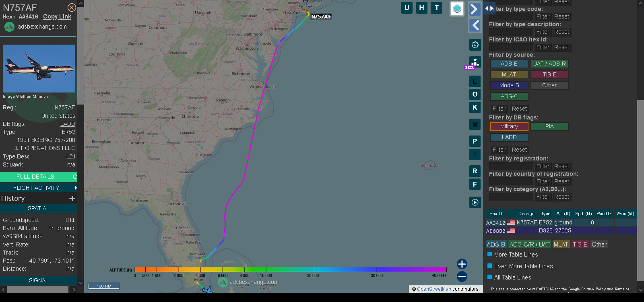Screen dimensions: 644x302
Task: Click the P map button
Action: (x=475, y=141)
